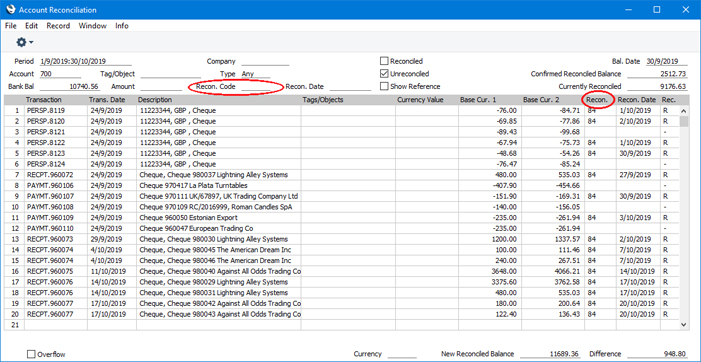Open the Record menu
The height and width of the screenshot is (362, 701).
click(x=58, y=26)
